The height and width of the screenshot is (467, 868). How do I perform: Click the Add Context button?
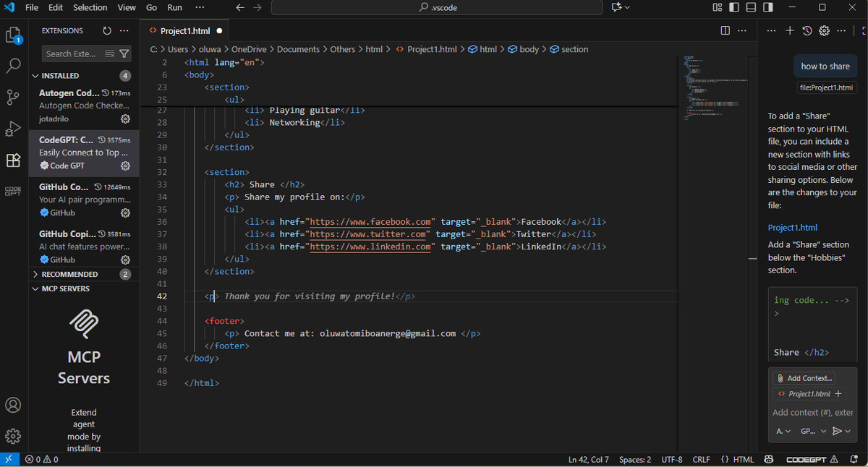tap(804, 378)
